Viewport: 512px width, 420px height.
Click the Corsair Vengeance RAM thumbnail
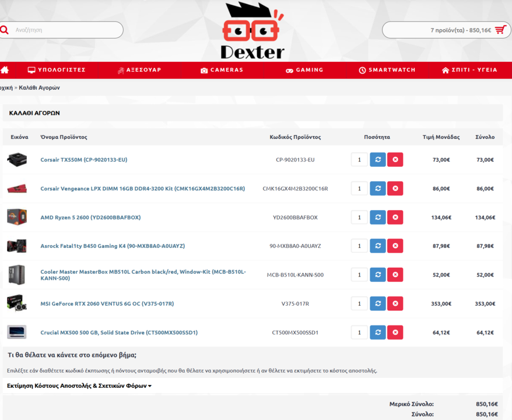click(x=17, y=188)
